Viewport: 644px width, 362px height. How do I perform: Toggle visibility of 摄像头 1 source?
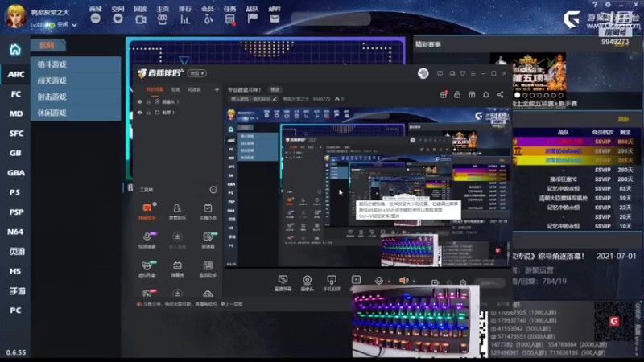pos(139,102)
